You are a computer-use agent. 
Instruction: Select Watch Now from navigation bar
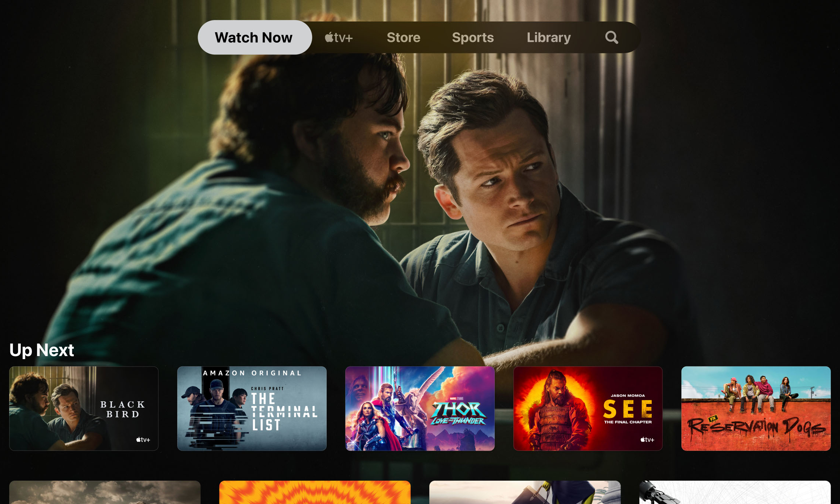click(252, 37)
